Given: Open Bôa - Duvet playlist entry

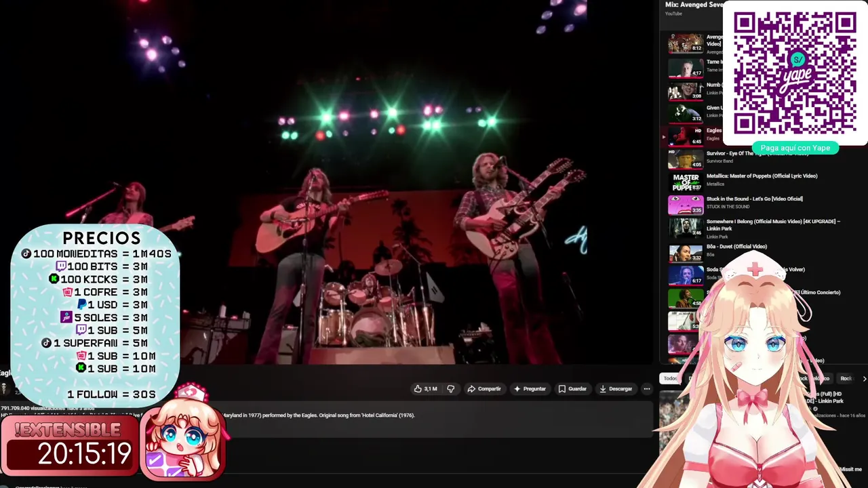Looking at the screenshot, I should pyautogui.click(x=736, y=247).
